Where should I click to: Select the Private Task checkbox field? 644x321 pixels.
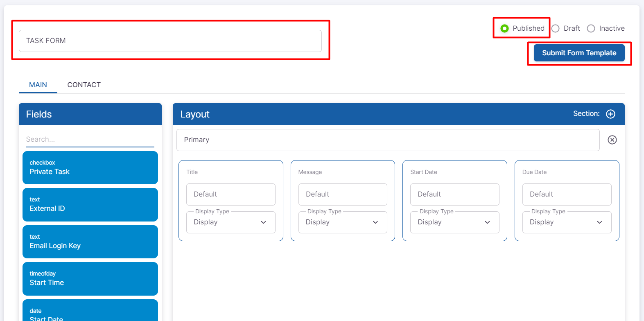point(90,167)
